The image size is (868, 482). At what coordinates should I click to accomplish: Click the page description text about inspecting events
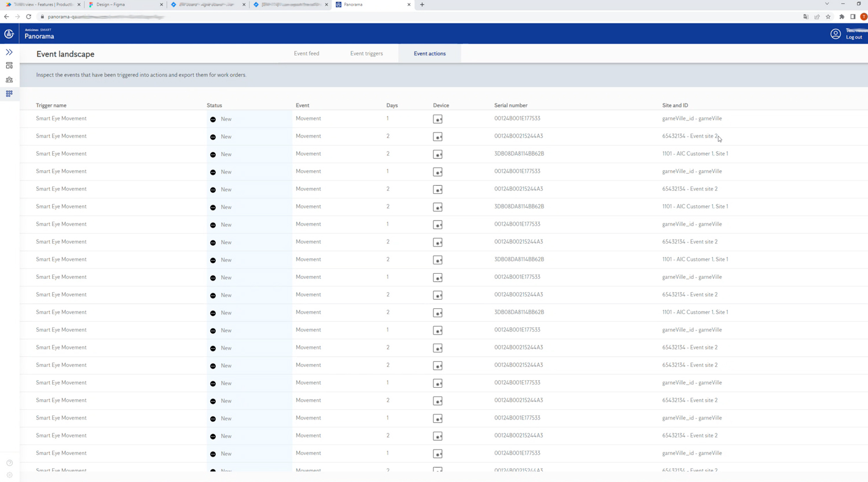141,75
